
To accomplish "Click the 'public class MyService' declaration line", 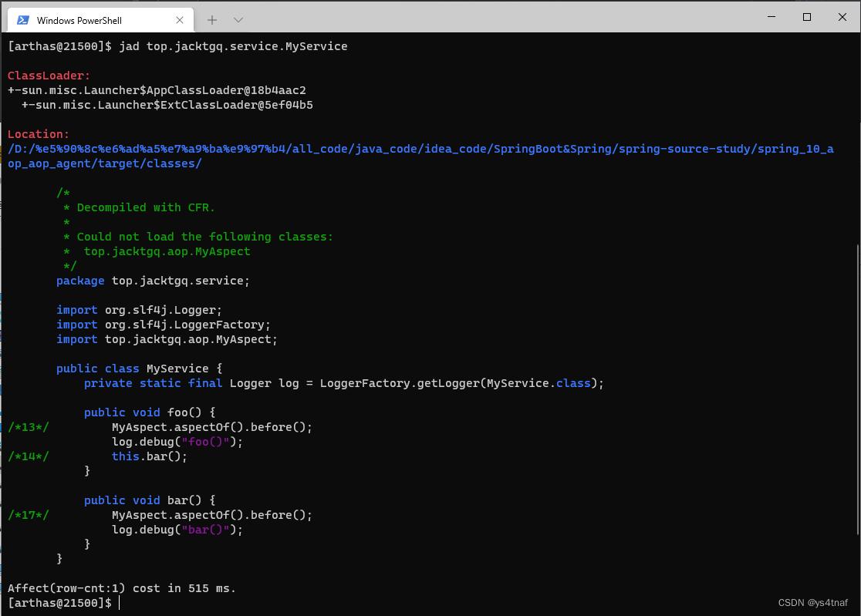I will [x=139, y=369].
